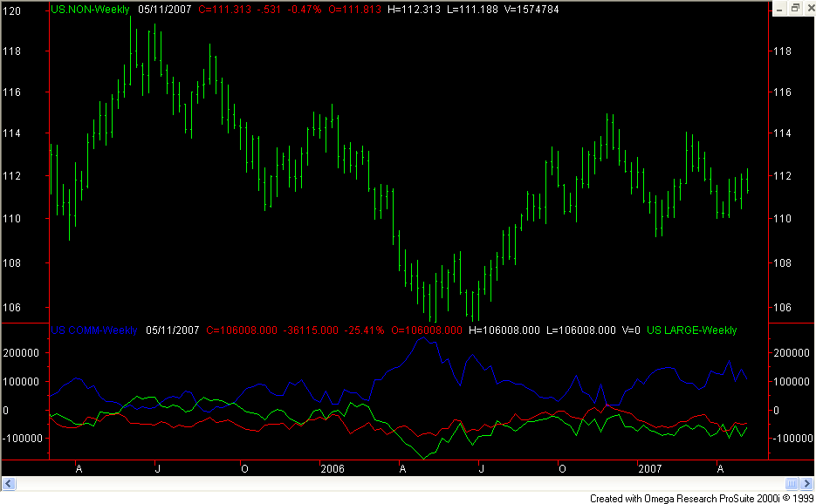
Task: Close the chart window
Action: coord(810,9)
